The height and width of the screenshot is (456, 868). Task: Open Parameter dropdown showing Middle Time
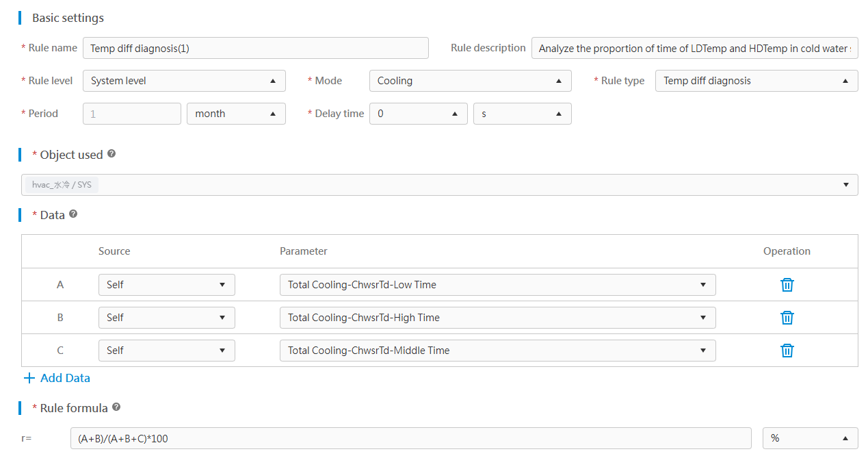pos(497,351)
